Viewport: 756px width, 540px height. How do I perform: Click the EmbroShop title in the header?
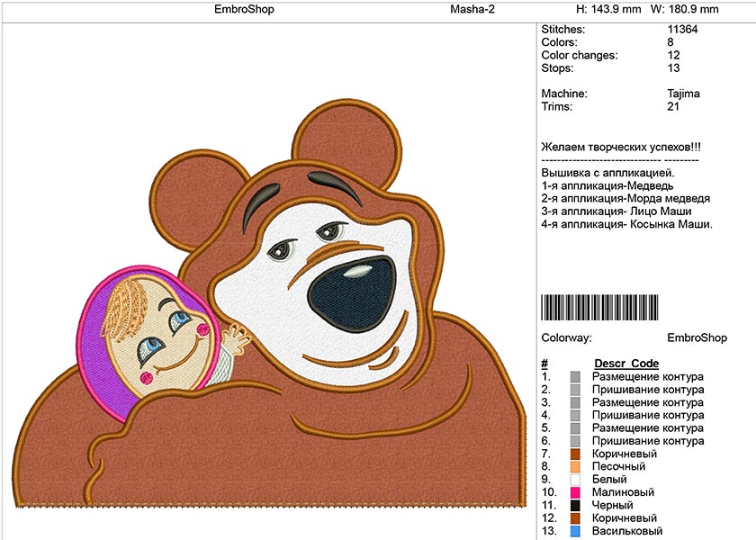coord(244,10)
